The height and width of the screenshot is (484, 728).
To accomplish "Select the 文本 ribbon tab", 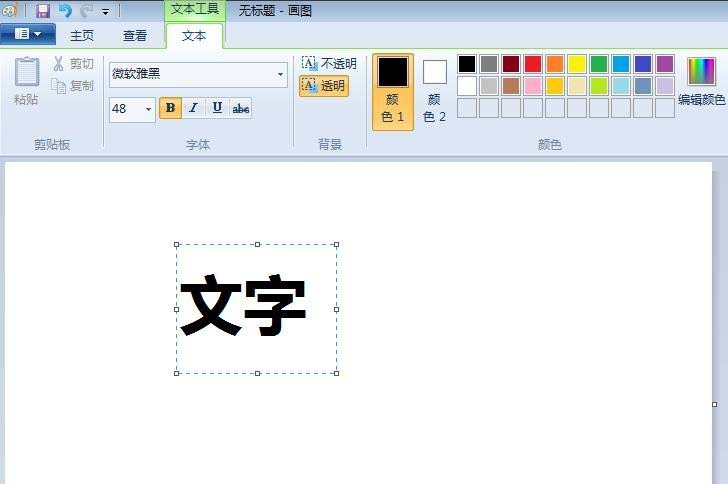I will 194,36.
